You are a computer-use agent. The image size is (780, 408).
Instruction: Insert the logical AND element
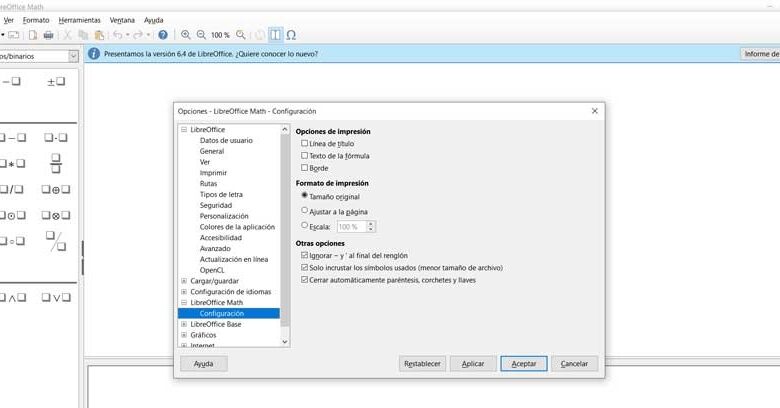12,298
